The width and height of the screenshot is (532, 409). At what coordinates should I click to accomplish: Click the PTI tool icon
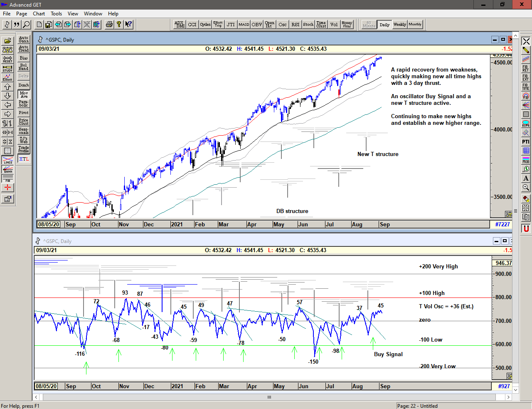click(526, 142)
